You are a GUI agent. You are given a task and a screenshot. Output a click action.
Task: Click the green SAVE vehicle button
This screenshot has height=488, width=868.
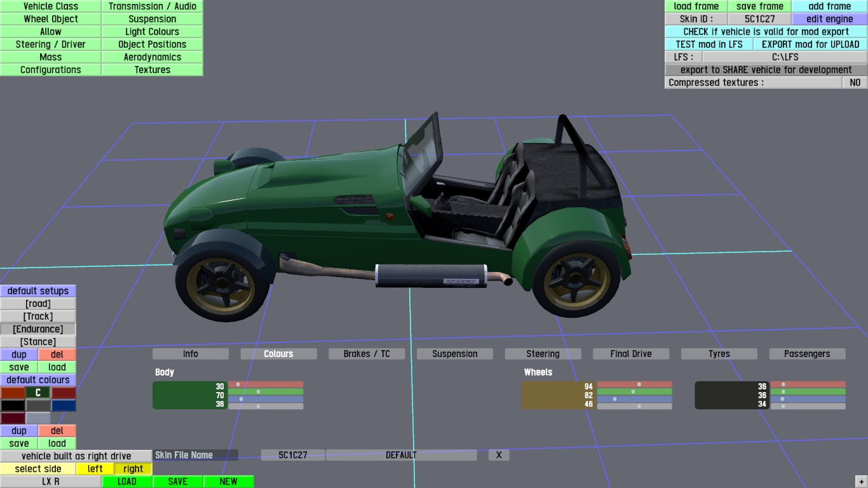178,482
